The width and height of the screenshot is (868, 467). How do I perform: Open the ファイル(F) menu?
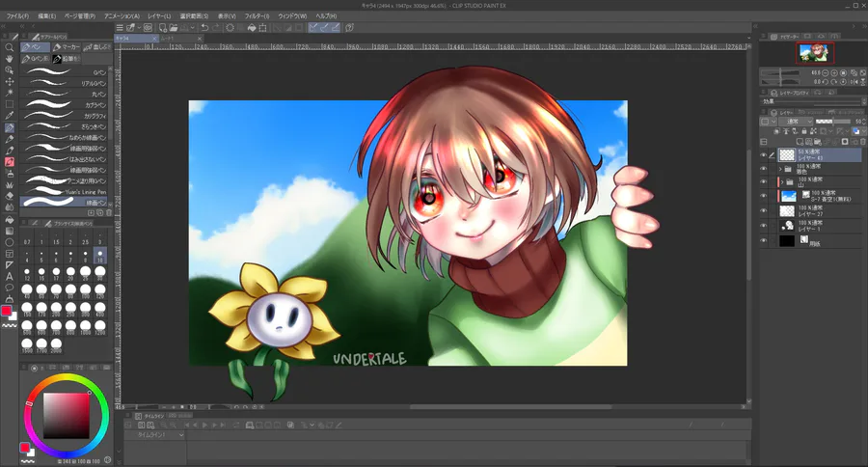17,16
